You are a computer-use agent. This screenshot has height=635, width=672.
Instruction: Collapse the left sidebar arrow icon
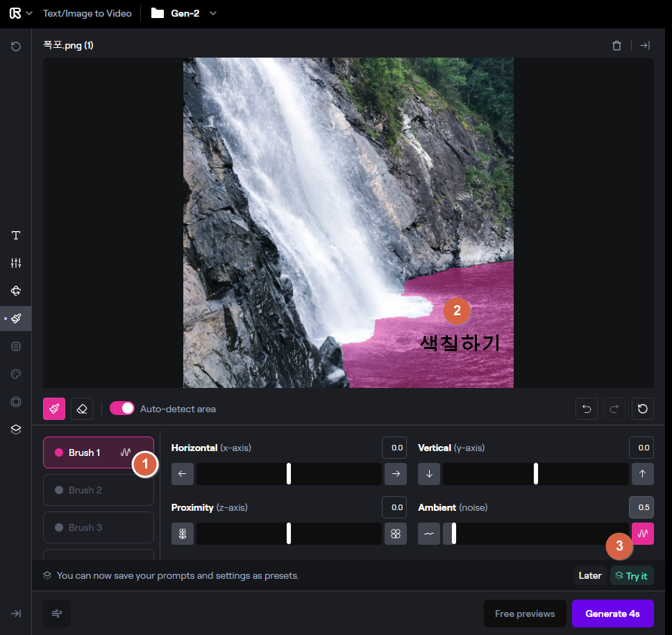point(16,613)
